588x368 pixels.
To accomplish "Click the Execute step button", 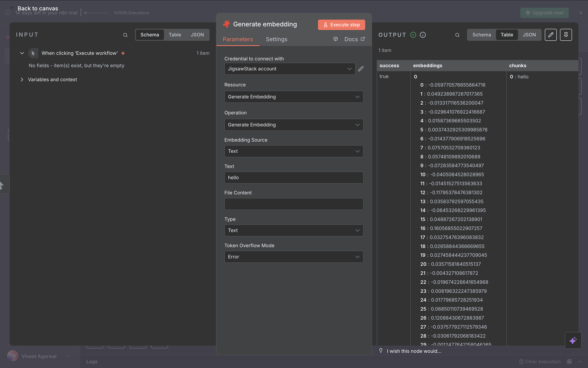I will pos(341,25).
